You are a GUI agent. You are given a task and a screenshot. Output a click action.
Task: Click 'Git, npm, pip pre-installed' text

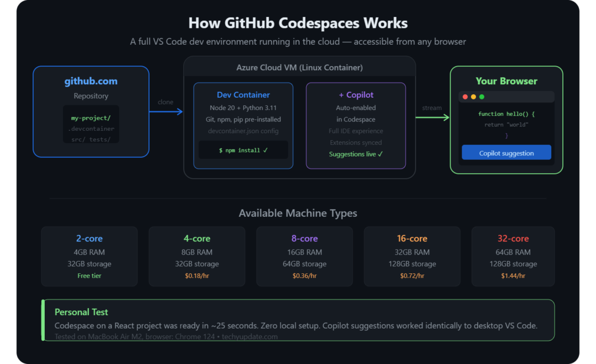(243, 119)
